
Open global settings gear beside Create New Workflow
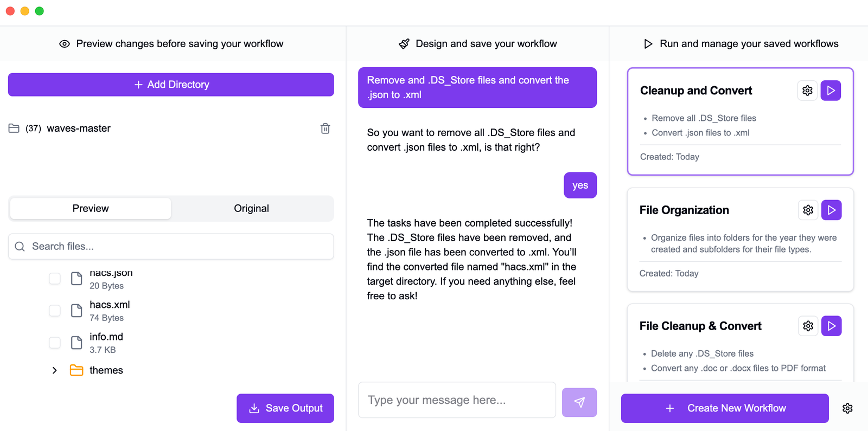(847, 408)
